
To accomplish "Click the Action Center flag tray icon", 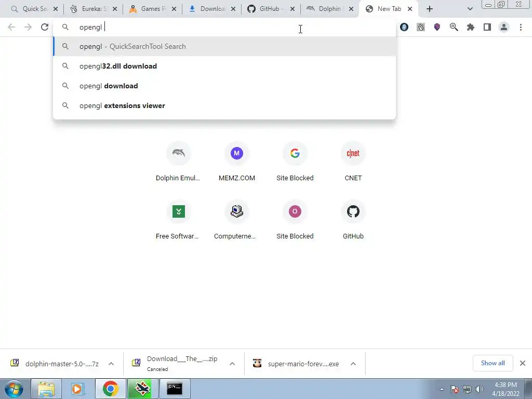I will pyautogui.click(x=455, y=390).
